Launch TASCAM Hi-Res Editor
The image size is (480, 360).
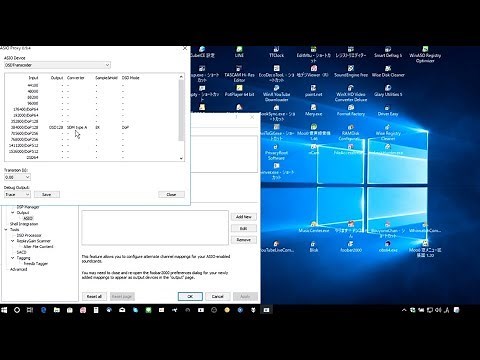tap(239, 74)
